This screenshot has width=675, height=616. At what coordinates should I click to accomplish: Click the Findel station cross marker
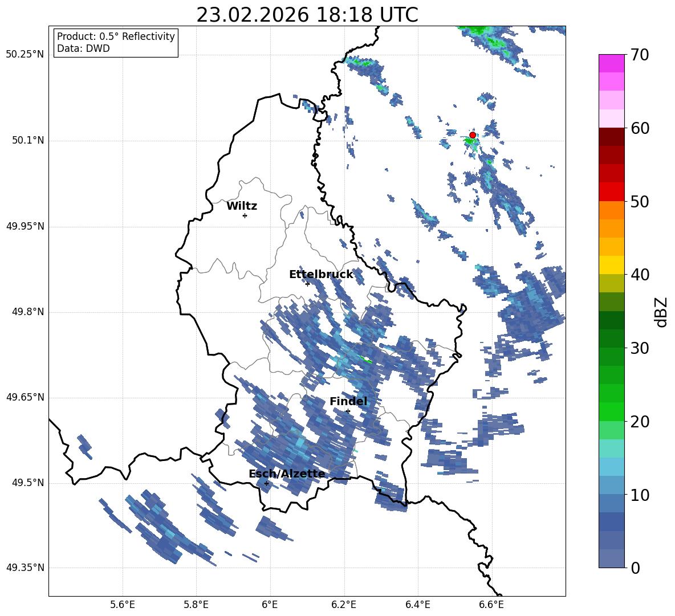click(x=348, y=411)
